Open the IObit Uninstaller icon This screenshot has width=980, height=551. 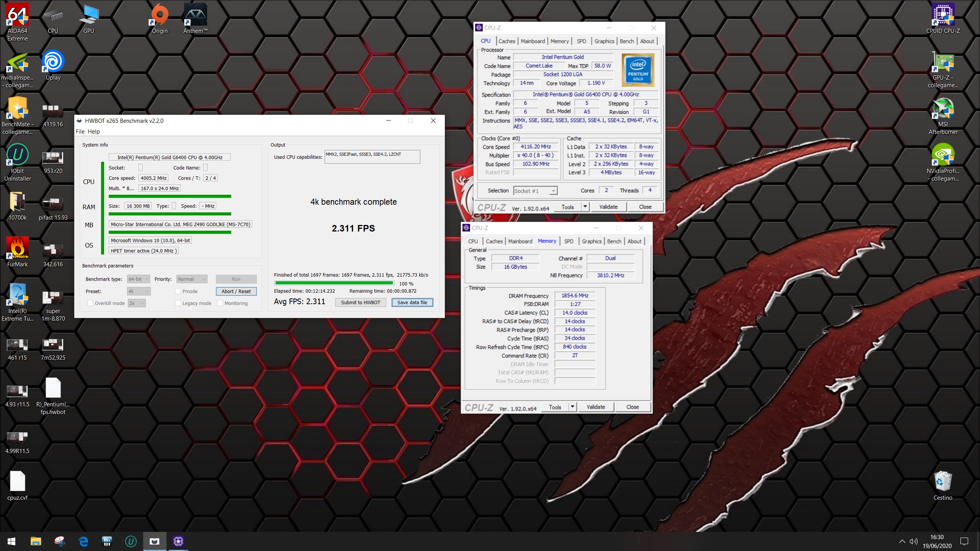[x=18, y=163]
